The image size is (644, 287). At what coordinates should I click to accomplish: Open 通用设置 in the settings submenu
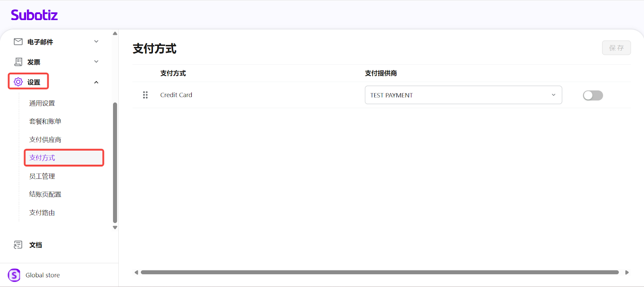[42, 103]
